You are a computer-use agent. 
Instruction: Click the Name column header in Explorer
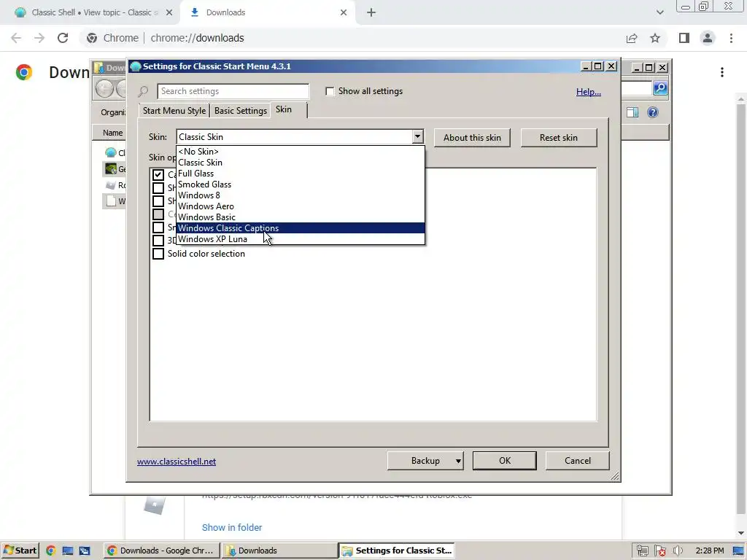click(112, 133)
